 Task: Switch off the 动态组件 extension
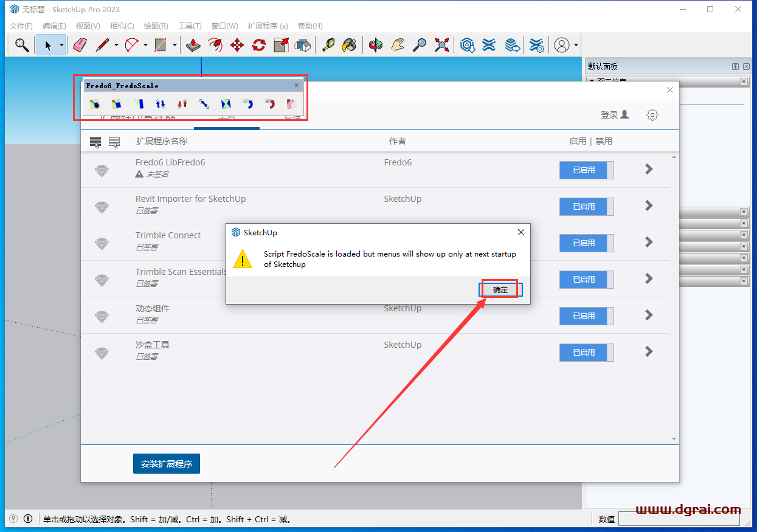pos(587,316)
